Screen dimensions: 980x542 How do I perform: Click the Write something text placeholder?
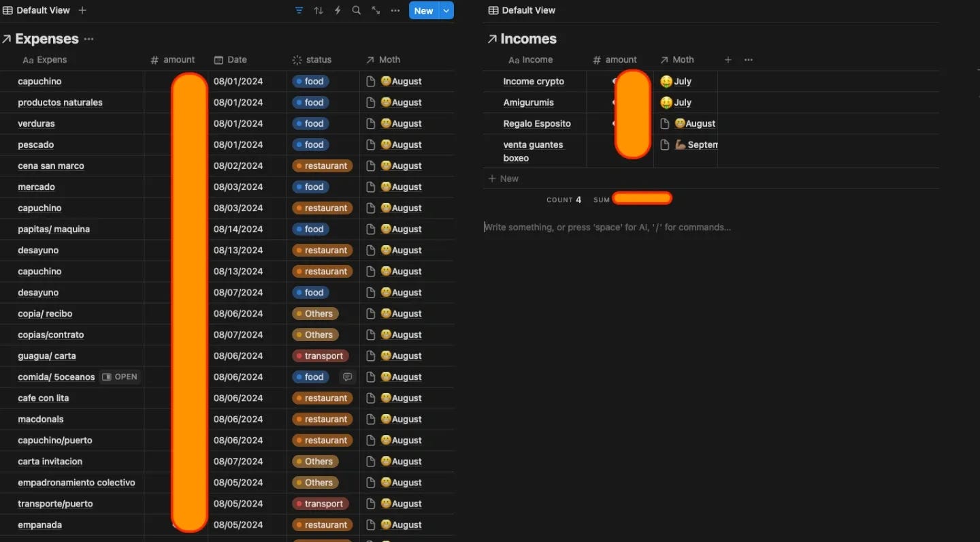(x=608, y=227)
